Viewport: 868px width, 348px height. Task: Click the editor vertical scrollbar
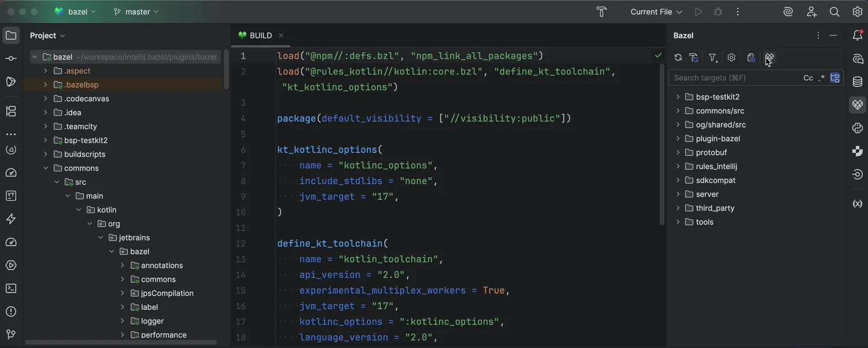662,145
